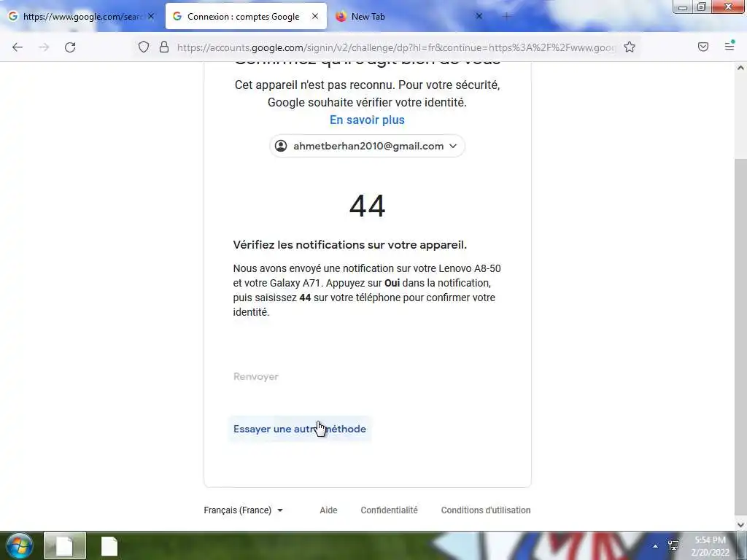
Task: Switch to the New Tab tab
Action: [x=410, y=17]
